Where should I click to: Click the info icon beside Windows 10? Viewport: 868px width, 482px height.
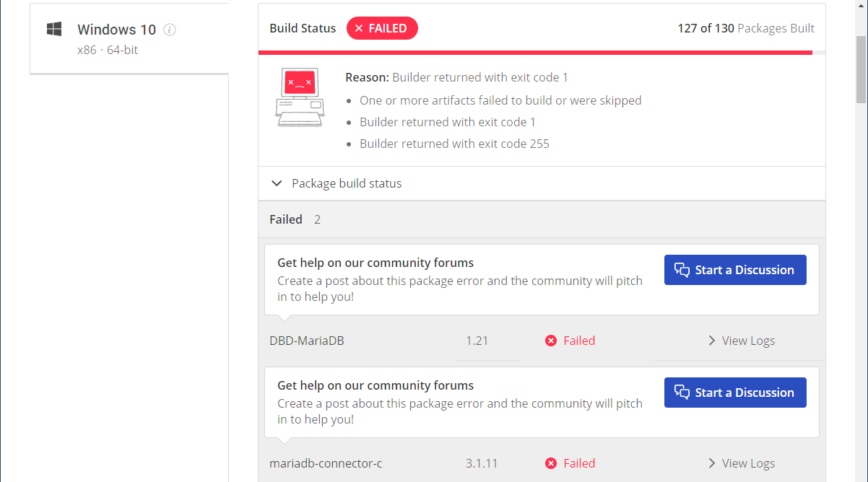[x=170, y=30]
